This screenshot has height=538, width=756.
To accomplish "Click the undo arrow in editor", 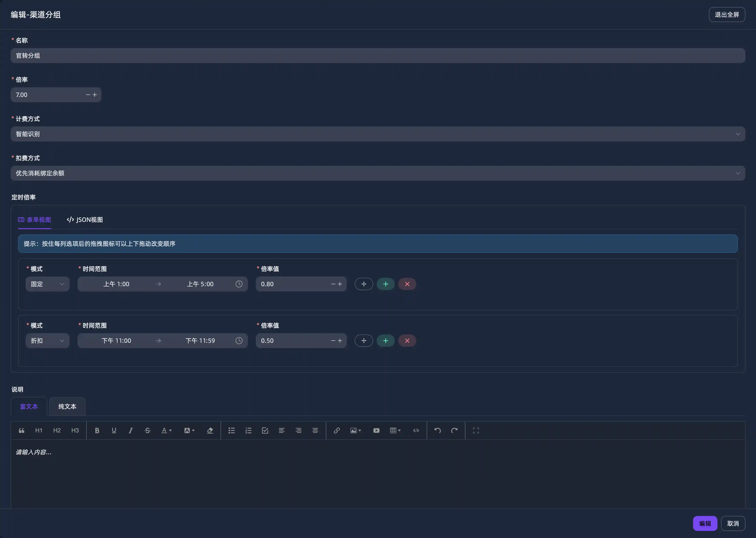I will (x=437, y=430).
